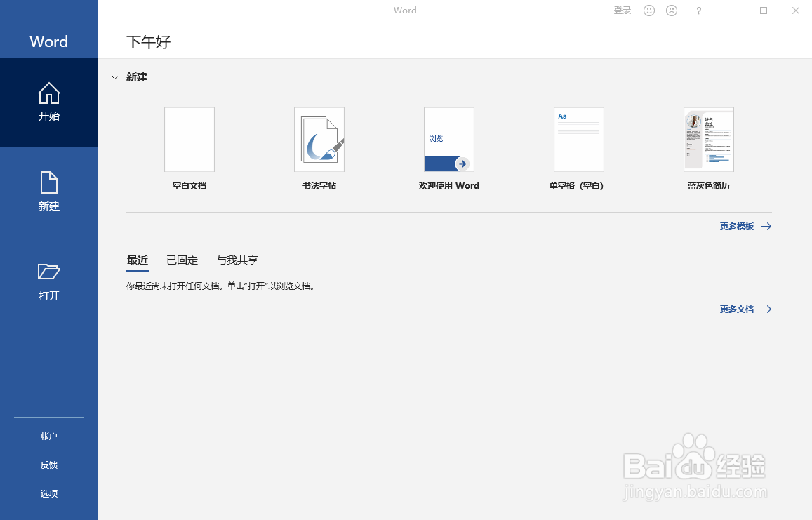Follow the 更多文档 link
Screen dimensions: 812x520
coord(746,309)
